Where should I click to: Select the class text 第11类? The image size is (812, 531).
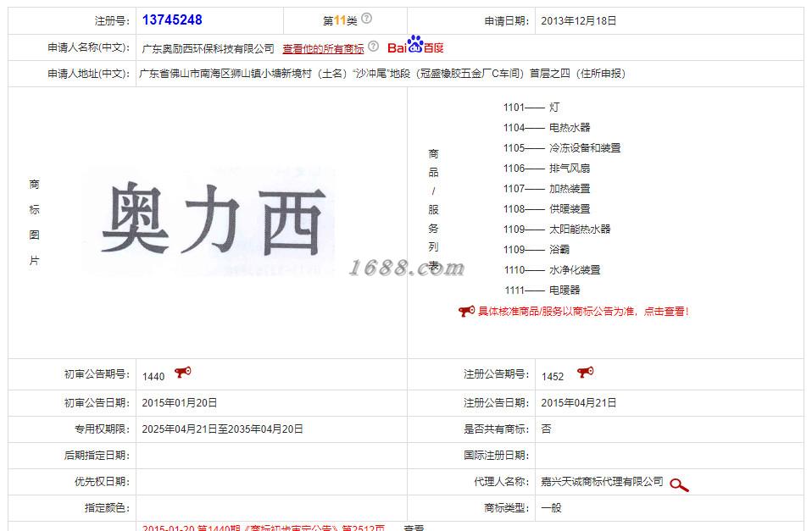coord(340,20)
